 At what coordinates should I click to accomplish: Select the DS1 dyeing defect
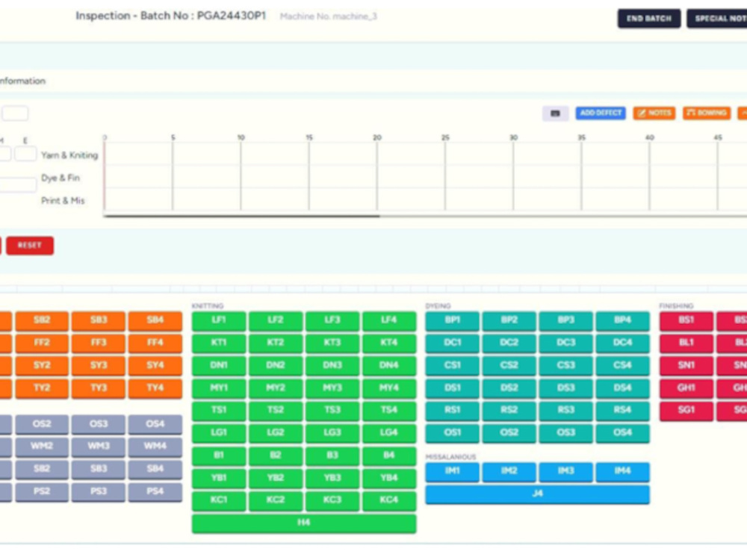click(452, 388)
